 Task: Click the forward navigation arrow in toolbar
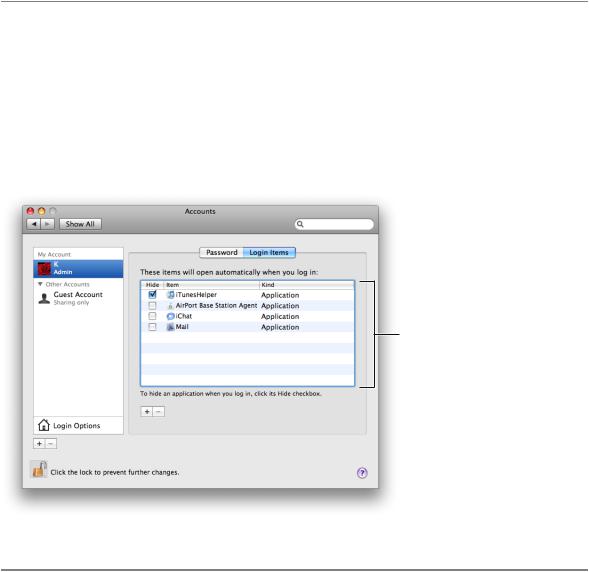point(48,224)
